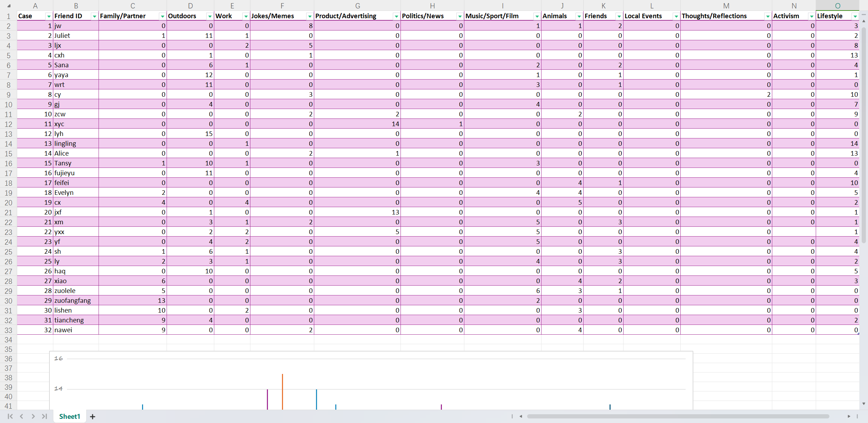This screenshot has width=868, height=423.
Task: Expand the Politics/News filter arrow
Action: click(460, 16)
